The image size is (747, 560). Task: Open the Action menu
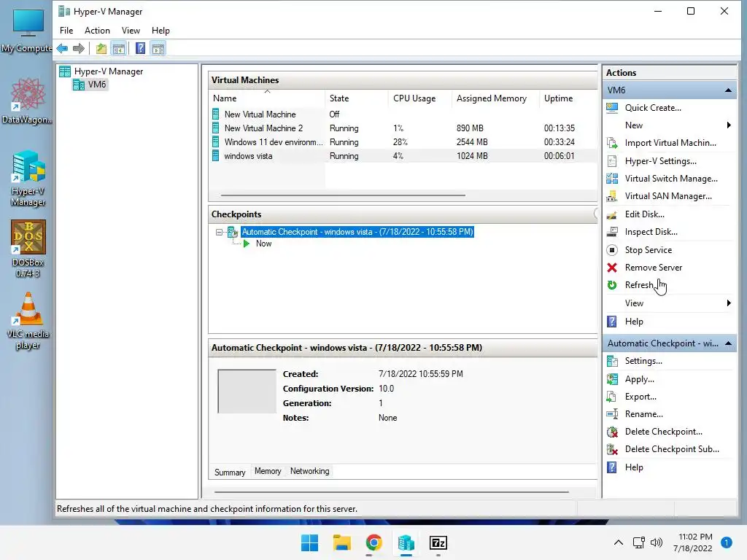pyautogui.click(x=97, y=31)
